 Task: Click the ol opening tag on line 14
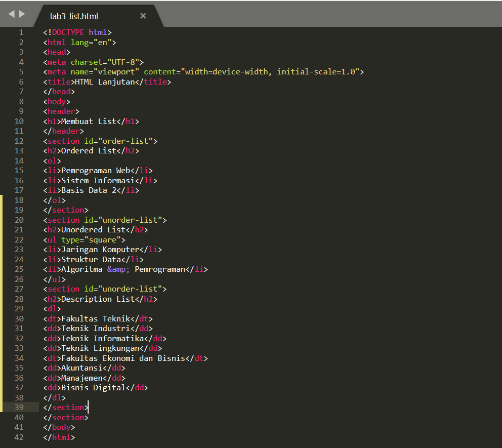point(51,160)
